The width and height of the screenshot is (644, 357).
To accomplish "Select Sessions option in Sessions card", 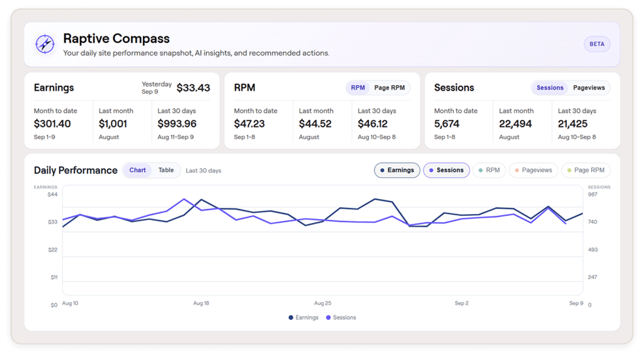I will pos(550,88).
